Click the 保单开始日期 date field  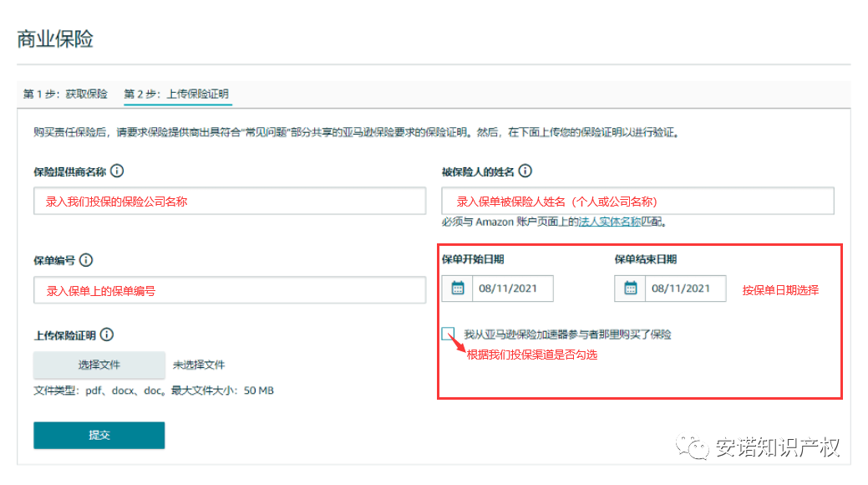(x=513, y=288)
